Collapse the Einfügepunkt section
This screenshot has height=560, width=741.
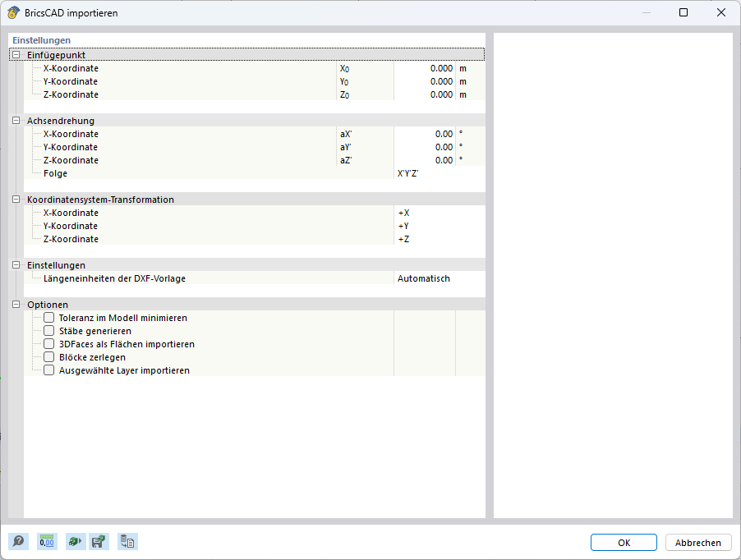(x=15, y=54)
